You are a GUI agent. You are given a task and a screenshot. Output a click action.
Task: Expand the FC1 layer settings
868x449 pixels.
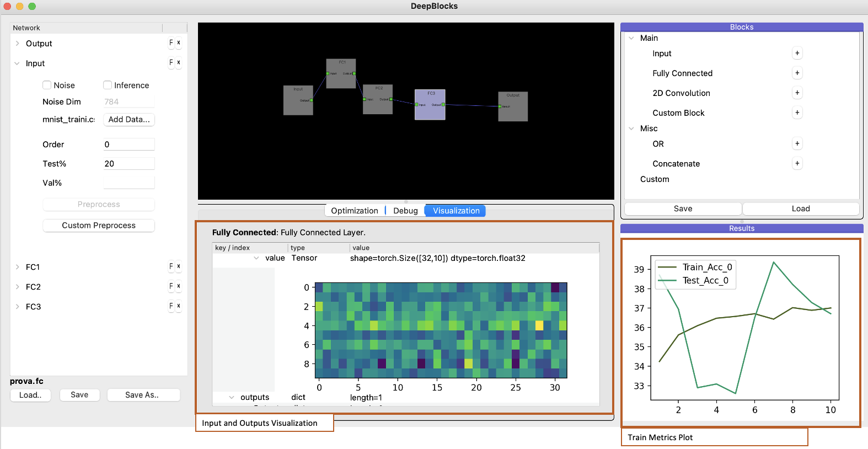17,267
